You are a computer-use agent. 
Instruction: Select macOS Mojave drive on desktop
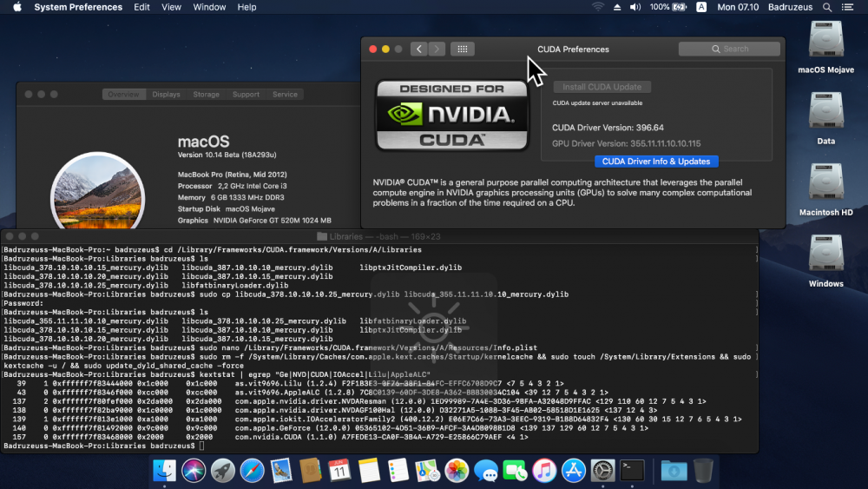[826, 47]
